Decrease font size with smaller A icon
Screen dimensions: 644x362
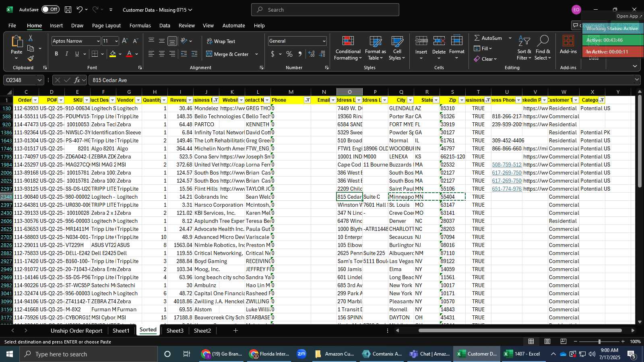pos(135,41)
